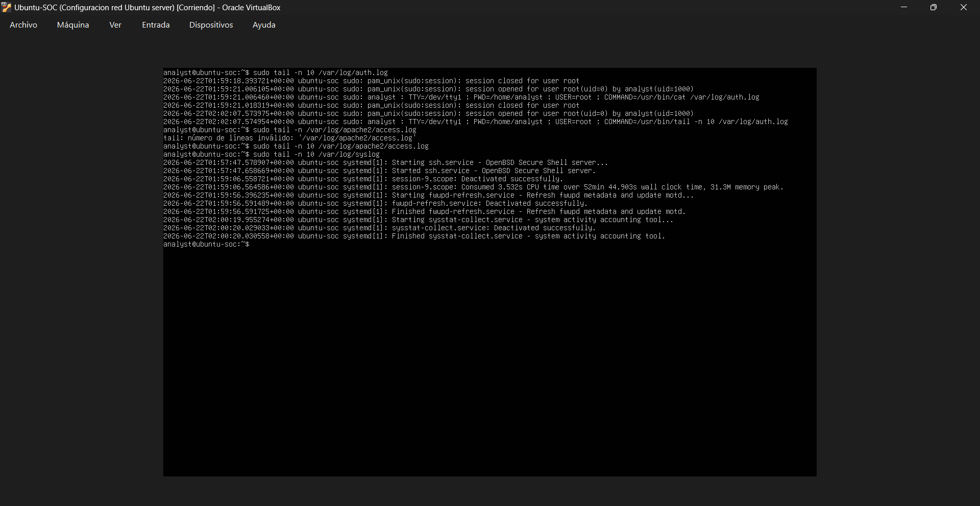Screen dimensions: 980x506
Task: Click the 'COMMAND=/usr/bin/tail -n 10' log line
Action: click(476, 122)
